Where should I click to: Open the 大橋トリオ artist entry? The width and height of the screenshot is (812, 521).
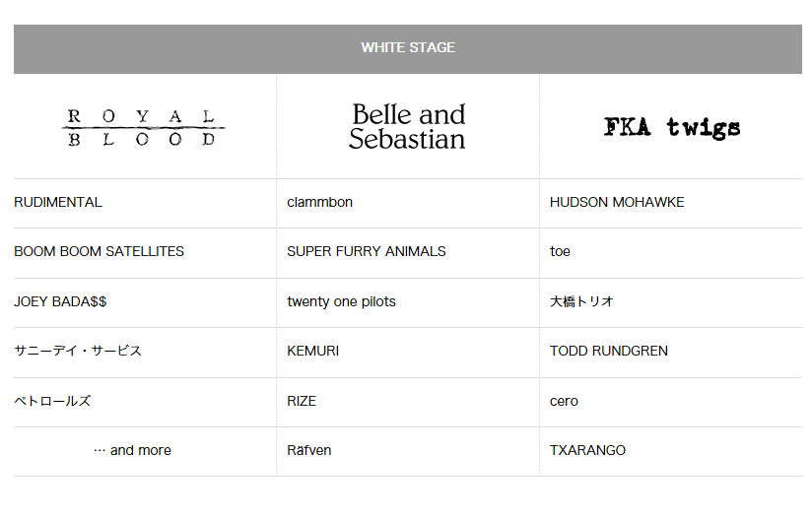tap(581, 301)
